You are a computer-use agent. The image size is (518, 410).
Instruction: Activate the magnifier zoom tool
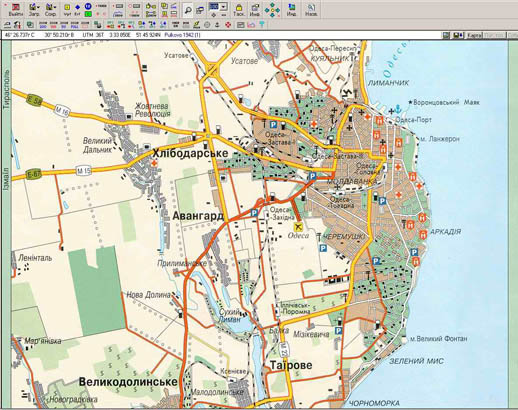pos(188,10)
